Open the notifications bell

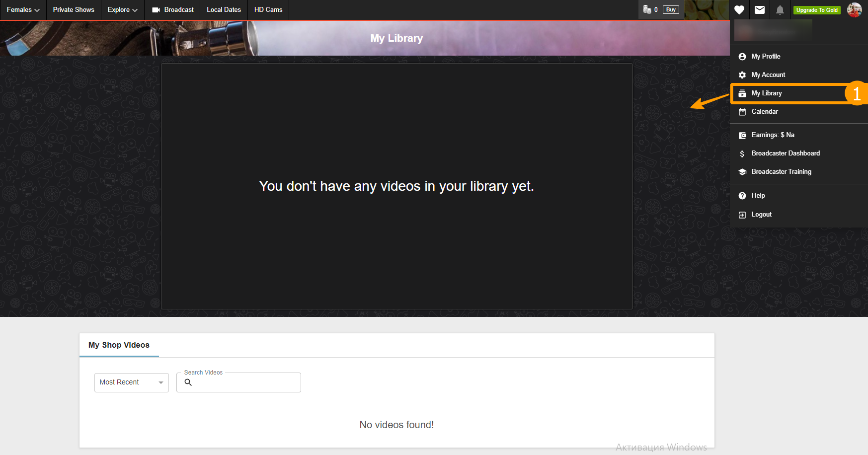click(x=780, y=10)
